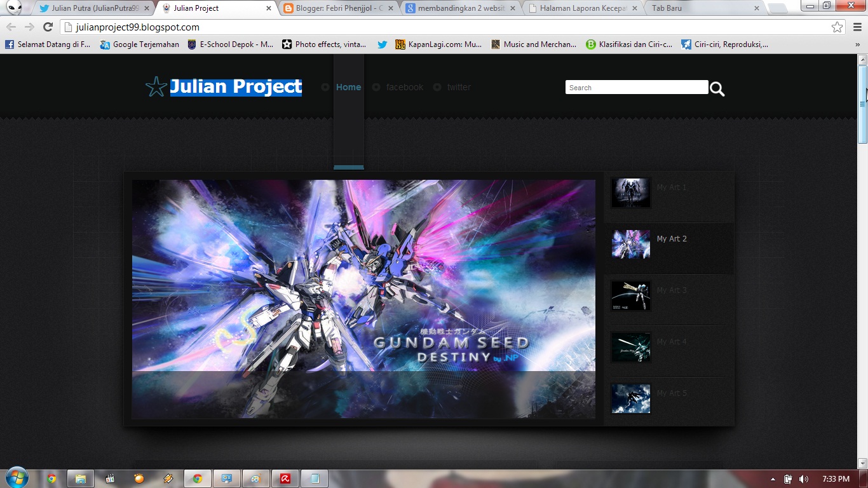The image size is (868, 488).
Task: Click the browser Forward arrow
Action: tap(29, 27)
